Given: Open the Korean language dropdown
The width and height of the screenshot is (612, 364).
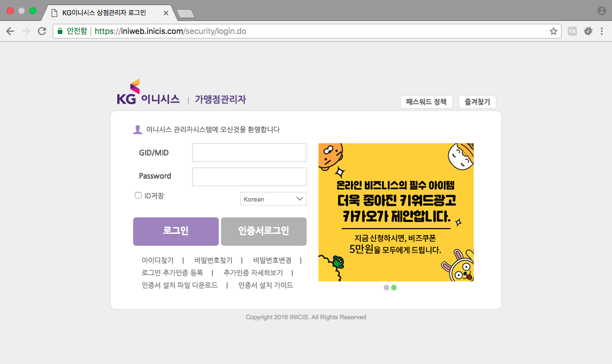Looking at the screenshot, I should [273, 199].
